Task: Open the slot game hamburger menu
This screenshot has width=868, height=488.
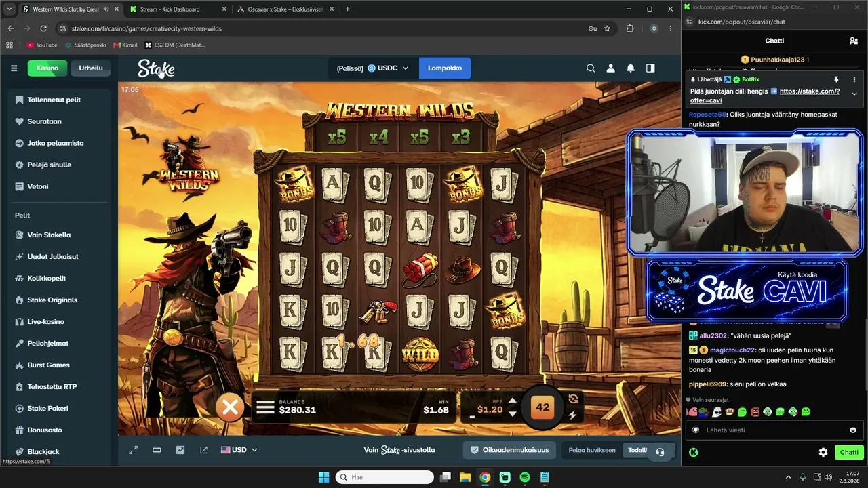Action: coord(265,407)
